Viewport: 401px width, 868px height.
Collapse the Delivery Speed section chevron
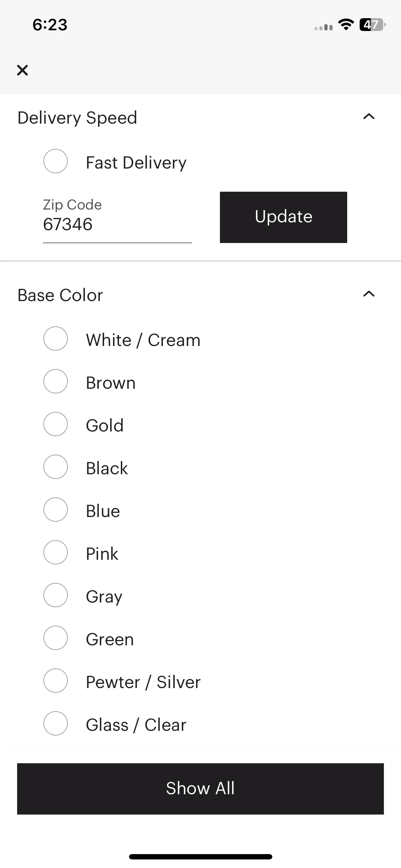[x=369, y=117]
